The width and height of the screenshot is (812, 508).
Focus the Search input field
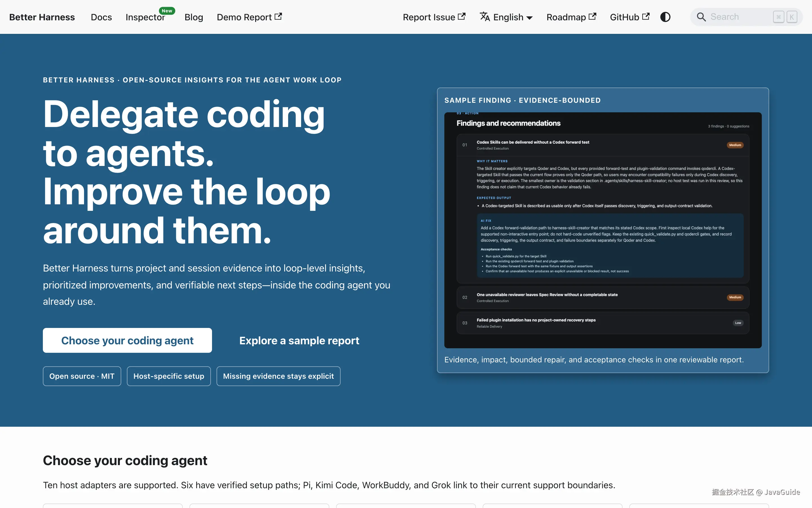[746, 17]
